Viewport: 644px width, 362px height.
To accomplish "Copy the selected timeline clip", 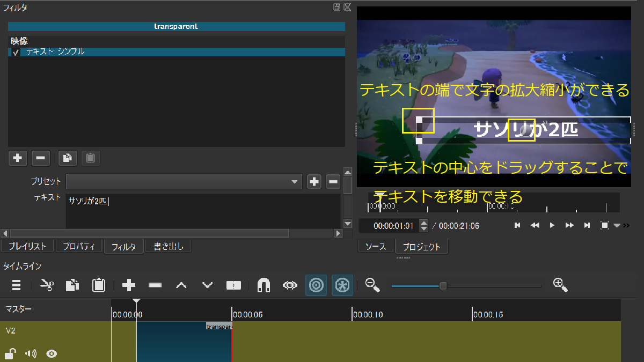I will [72, 285].
